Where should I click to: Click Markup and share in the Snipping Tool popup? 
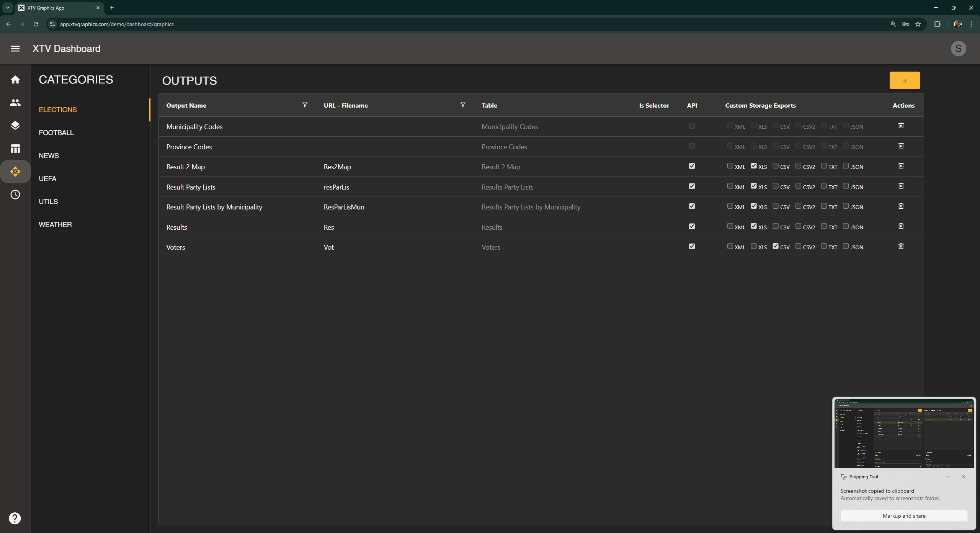(x=904, y=516)
